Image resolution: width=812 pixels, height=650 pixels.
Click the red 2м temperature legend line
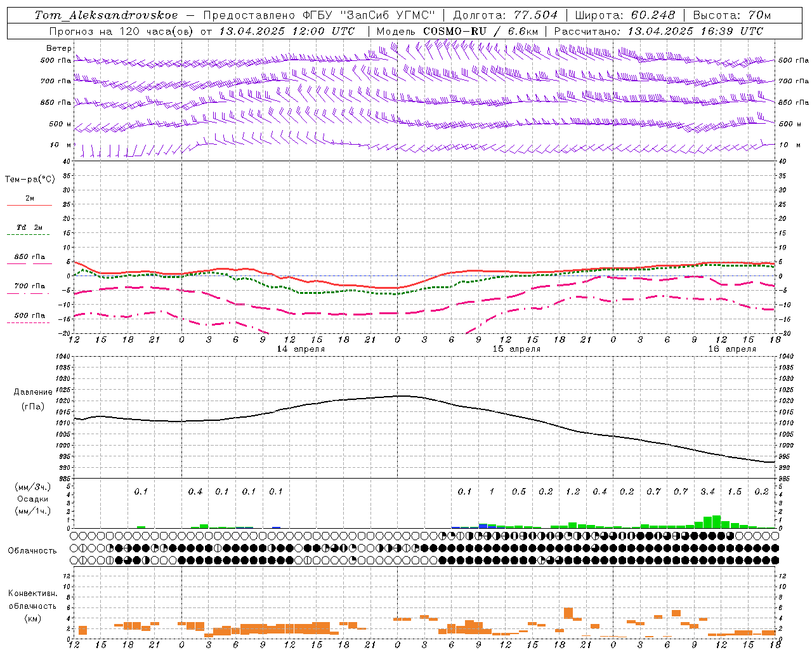click(29, 205)
